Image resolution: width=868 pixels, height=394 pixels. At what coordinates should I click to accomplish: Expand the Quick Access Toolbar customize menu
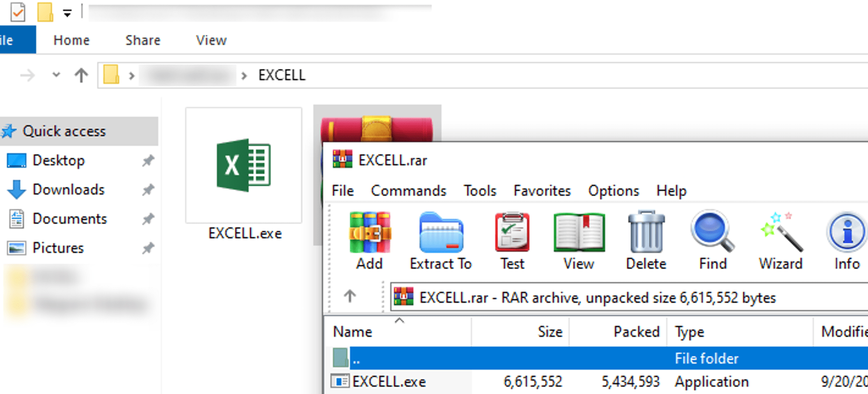66,12
